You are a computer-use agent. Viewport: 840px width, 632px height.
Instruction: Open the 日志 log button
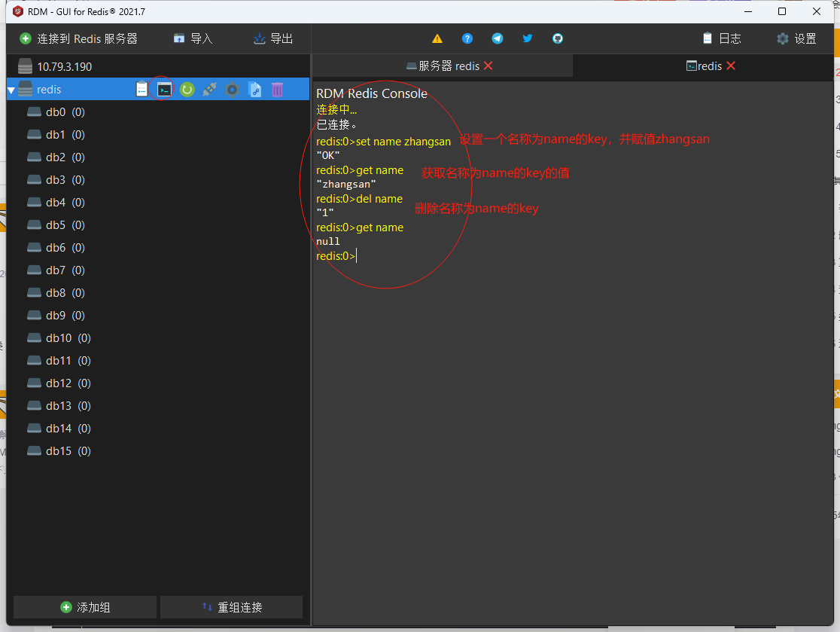click(x=722, y=38)
